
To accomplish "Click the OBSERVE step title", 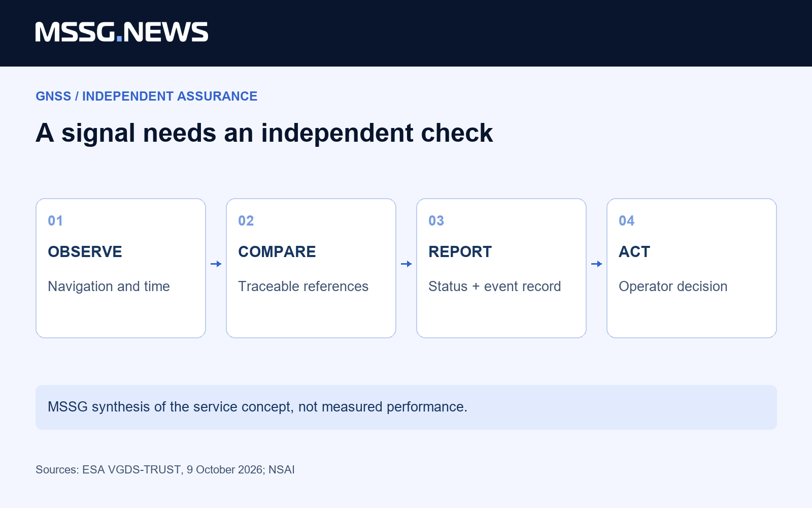I will 85,252.
